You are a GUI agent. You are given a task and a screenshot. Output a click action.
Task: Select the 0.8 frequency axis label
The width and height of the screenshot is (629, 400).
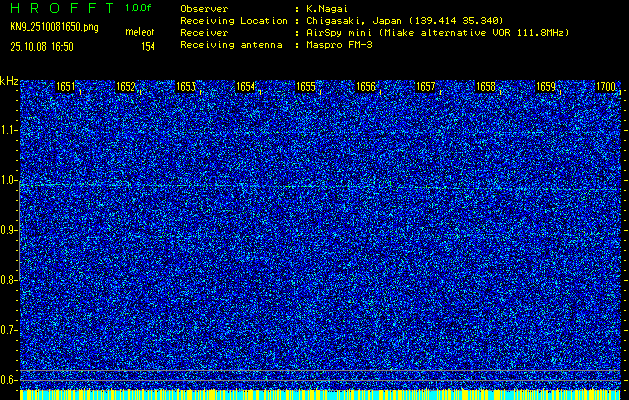(x=9, y=280)
